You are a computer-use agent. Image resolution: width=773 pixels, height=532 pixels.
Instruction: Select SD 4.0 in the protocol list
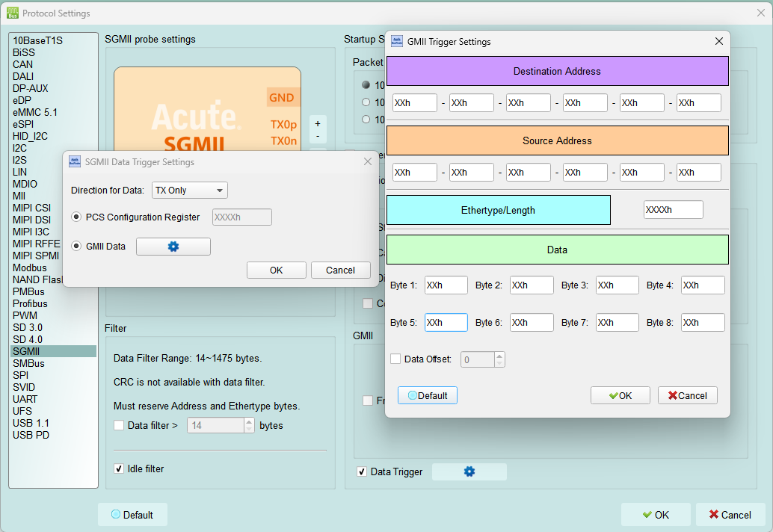point(53,339)
